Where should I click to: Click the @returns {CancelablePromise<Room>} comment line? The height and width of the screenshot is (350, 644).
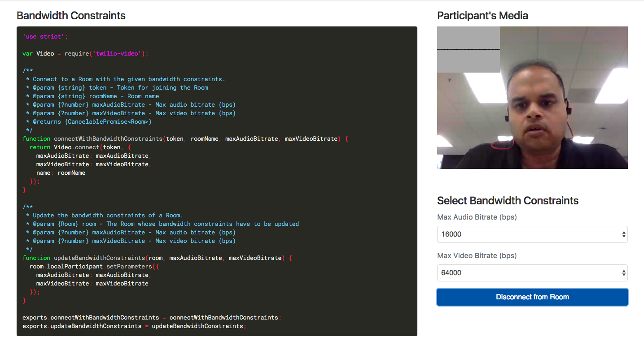89,122
